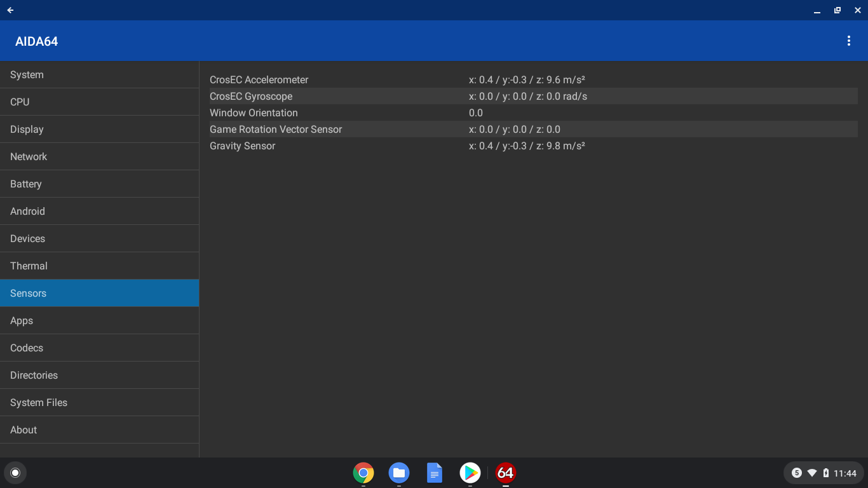This screenshot has width=868, height=488.
Task: Click the clock showing 11:44
Action: (x=844, y=473)
